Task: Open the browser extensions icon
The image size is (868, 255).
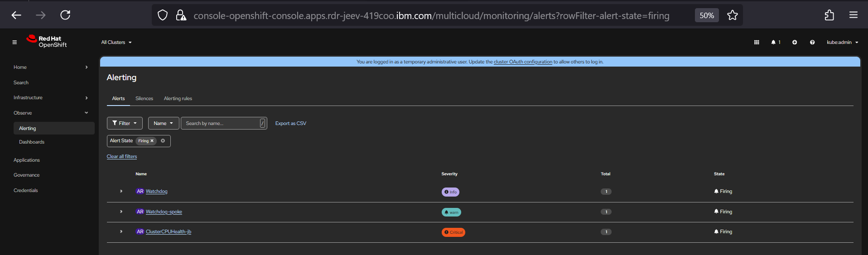Action: tap(829, 15)
